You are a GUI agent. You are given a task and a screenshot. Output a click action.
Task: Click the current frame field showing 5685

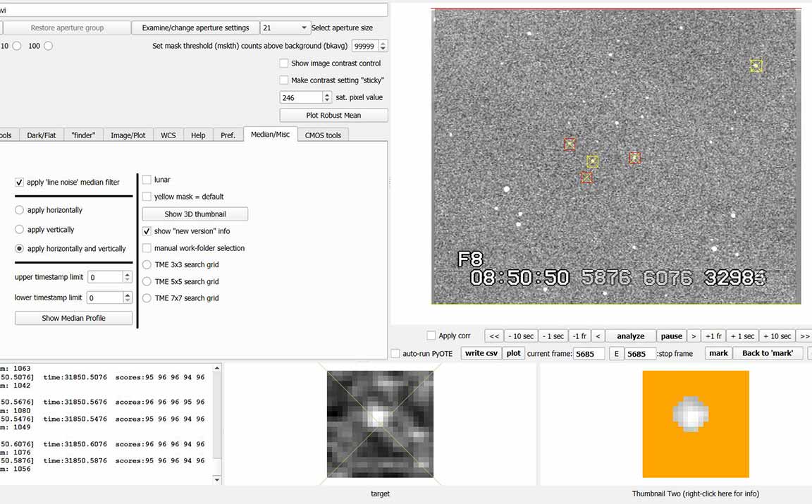click(589, 354)
